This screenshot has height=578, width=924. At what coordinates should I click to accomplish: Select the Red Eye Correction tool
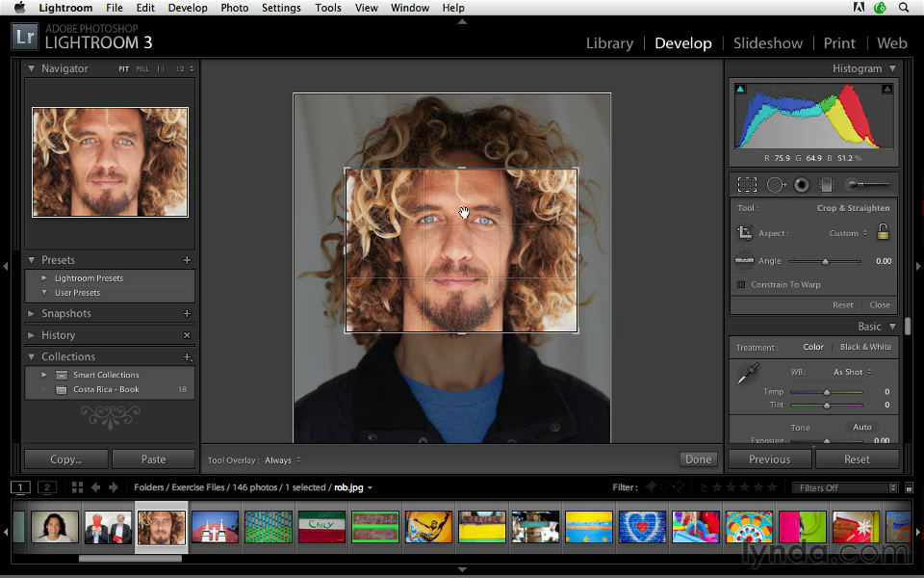click(x=802, y=185)
